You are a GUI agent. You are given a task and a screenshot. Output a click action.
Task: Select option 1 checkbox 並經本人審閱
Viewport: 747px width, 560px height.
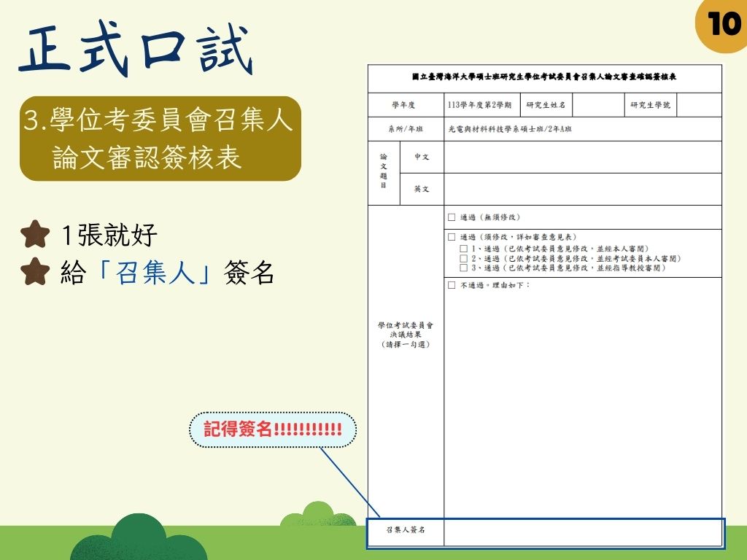[x=463, y=249]
